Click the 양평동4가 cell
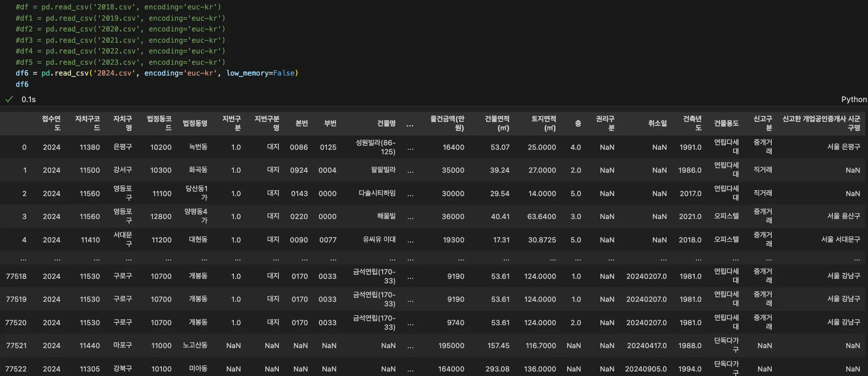868x376 pixels. pos(196,216)
